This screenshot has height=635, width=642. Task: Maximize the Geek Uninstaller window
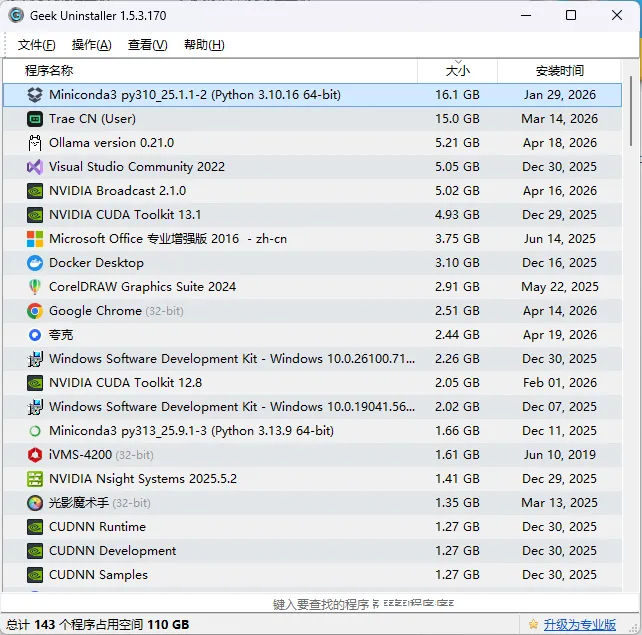pos(571,16)
